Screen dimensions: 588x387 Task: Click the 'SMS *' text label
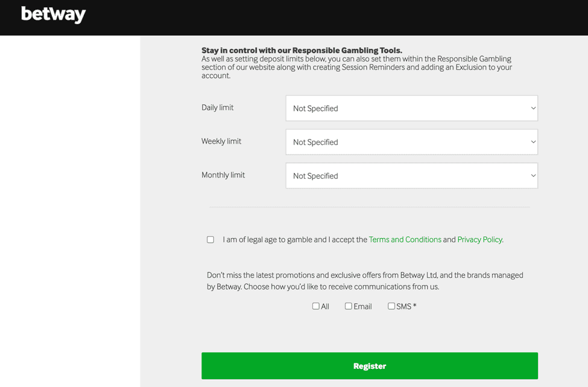coord(406,307)
